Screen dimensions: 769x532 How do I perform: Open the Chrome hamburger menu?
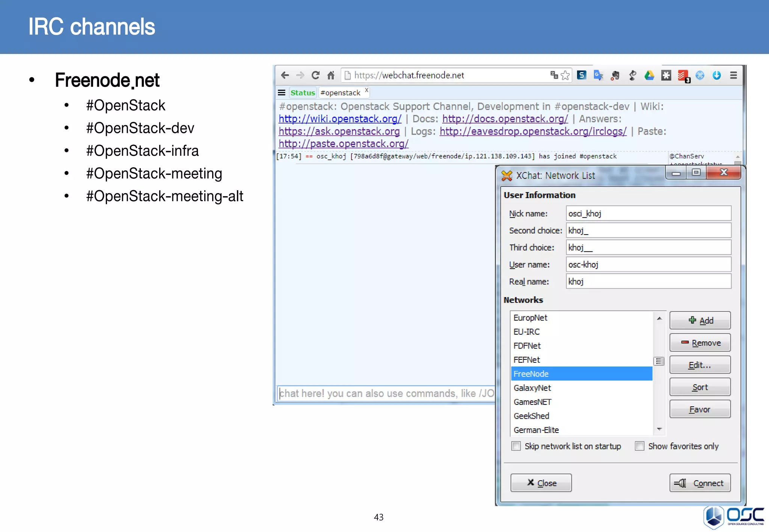tap(733, 75)
